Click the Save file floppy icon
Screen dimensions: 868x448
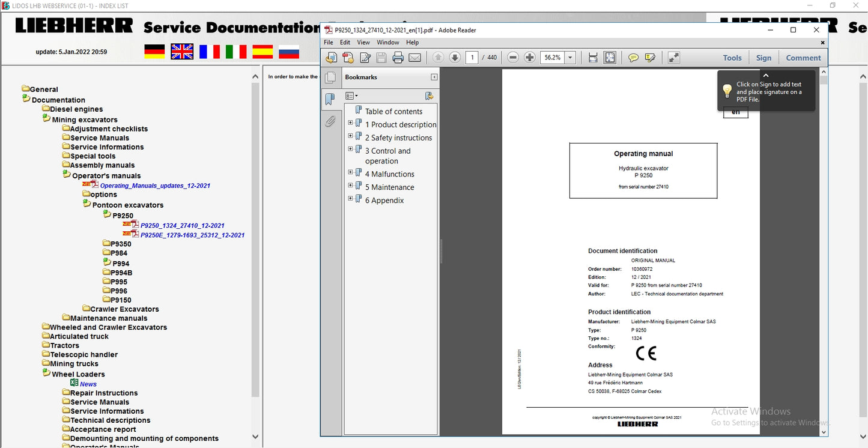(381, 58)
